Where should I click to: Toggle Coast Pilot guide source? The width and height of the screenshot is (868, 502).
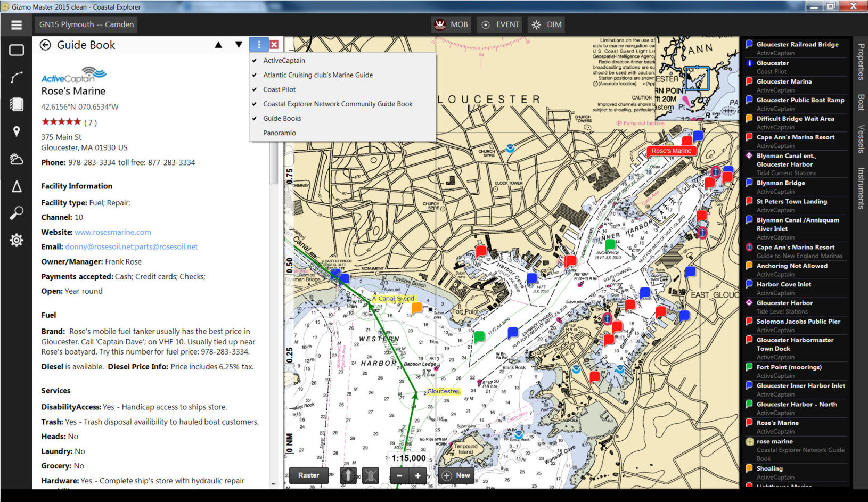pyautogui.click(x=342, y=89)
